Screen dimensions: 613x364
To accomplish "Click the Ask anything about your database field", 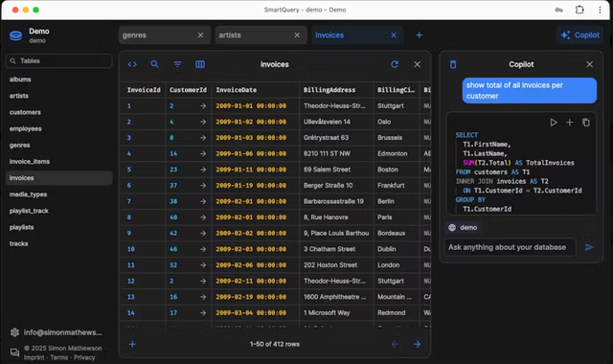I will tap(510, 247).
